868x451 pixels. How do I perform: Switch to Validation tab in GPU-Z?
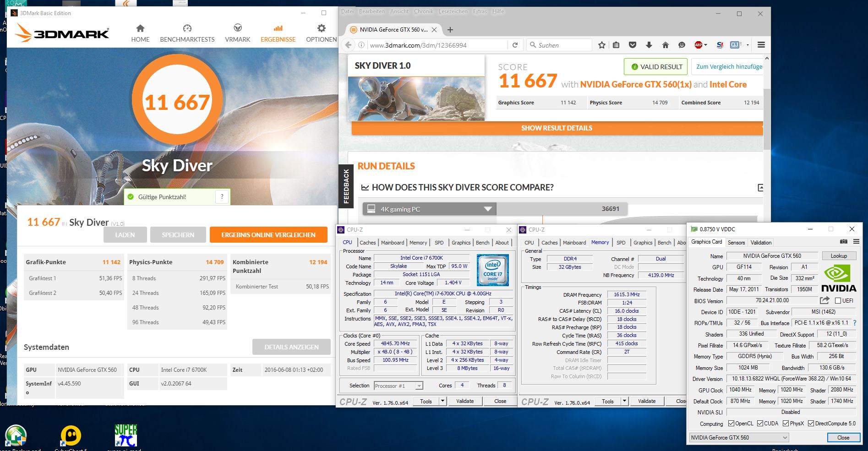click(761, 243)
